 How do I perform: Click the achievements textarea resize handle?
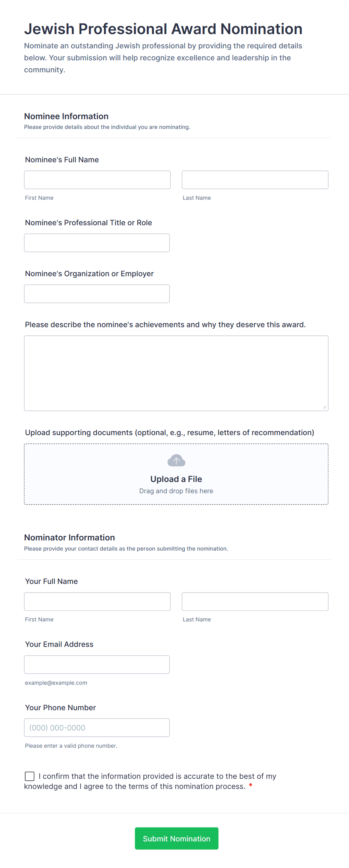[x=325, y=407]
